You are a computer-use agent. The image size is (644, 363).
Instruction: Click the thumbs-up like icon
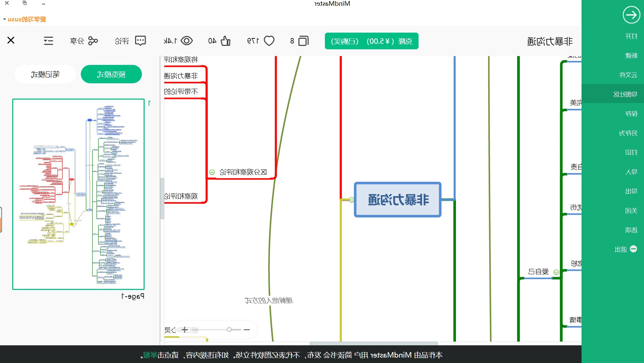pos(225,41)
